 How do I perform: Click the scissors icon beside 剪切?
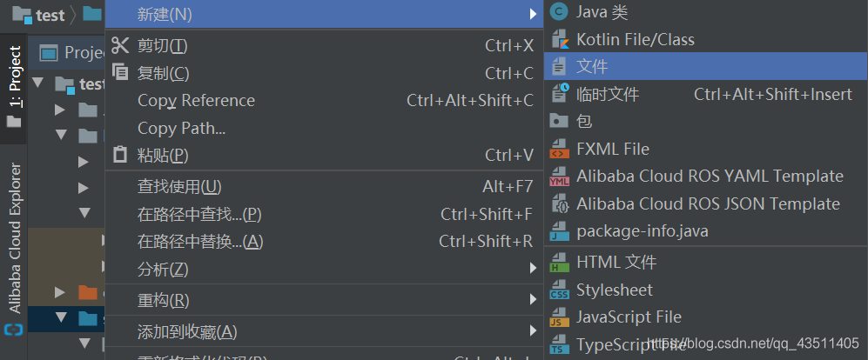pyautogui.click(x=120, y=45)
